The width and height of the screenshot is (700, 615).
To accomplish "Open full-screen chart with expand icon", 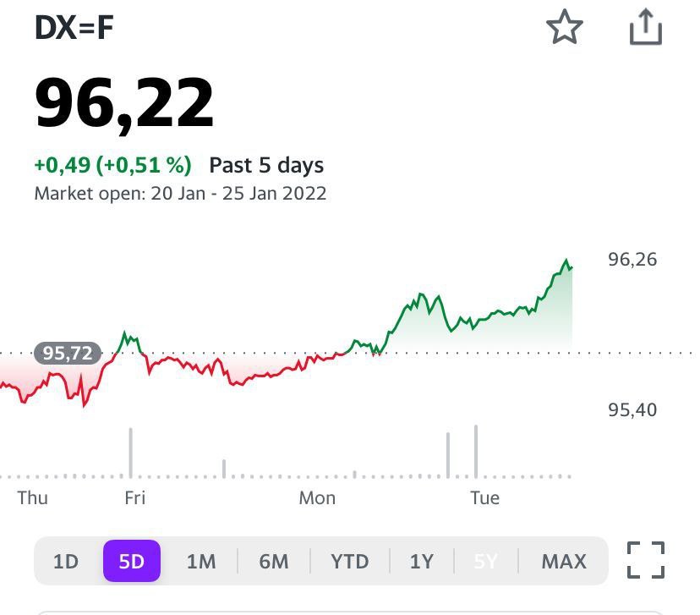I will pos(646,560).
